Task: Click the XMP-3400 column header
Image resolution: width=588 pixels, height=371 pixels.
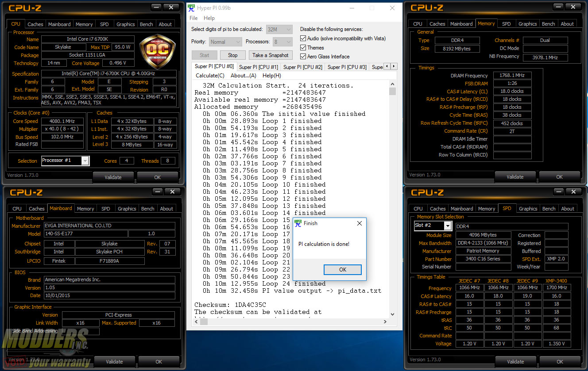Action: tap(556, 281)
